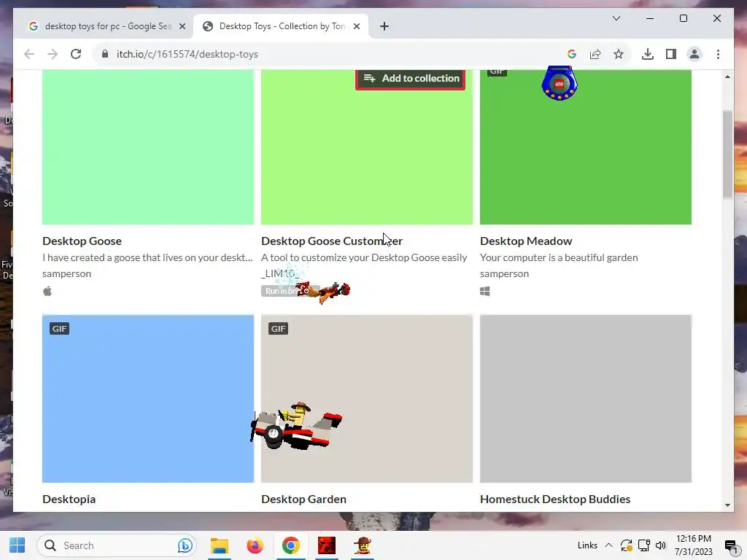Screen dimensions: 747x560
Task: Click the vertical scrollbar thumb
Action: tap(727, 155)
